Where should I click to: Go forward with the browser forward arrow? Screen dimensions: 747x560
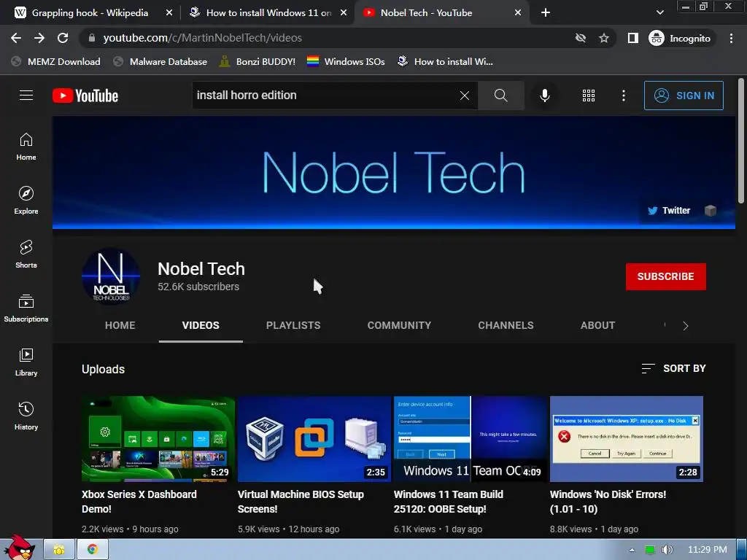39,38
